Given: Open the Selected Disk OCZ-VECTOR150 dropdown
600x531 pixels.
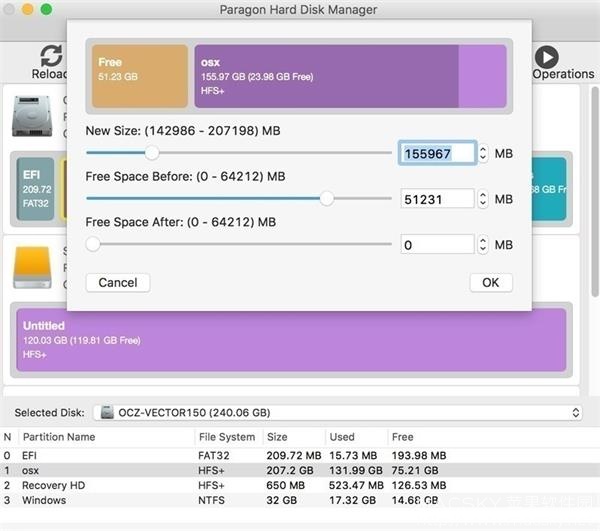Looking at the screenshot, I should coord(338,412).
